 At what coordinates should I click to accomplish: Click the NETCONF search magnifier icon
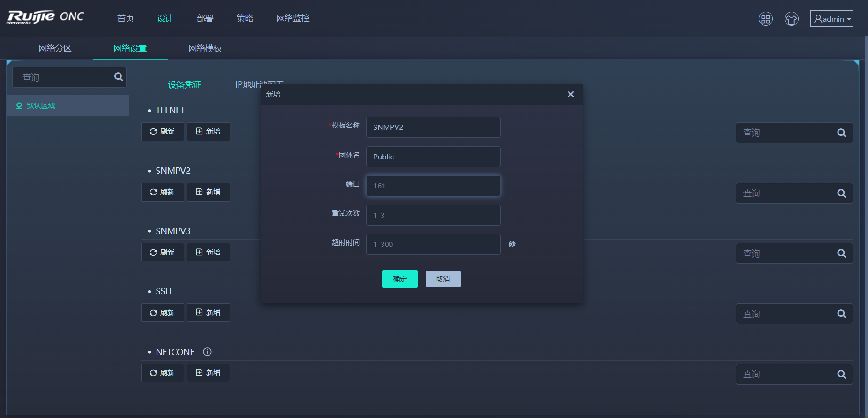(x=842, y=374)
